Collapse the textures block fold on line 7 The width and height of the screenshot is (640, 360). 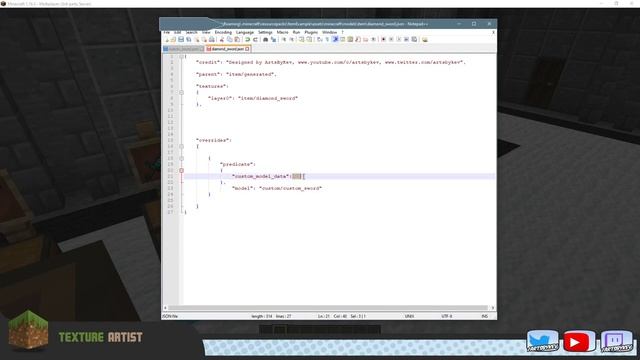(x=181, y=93)
